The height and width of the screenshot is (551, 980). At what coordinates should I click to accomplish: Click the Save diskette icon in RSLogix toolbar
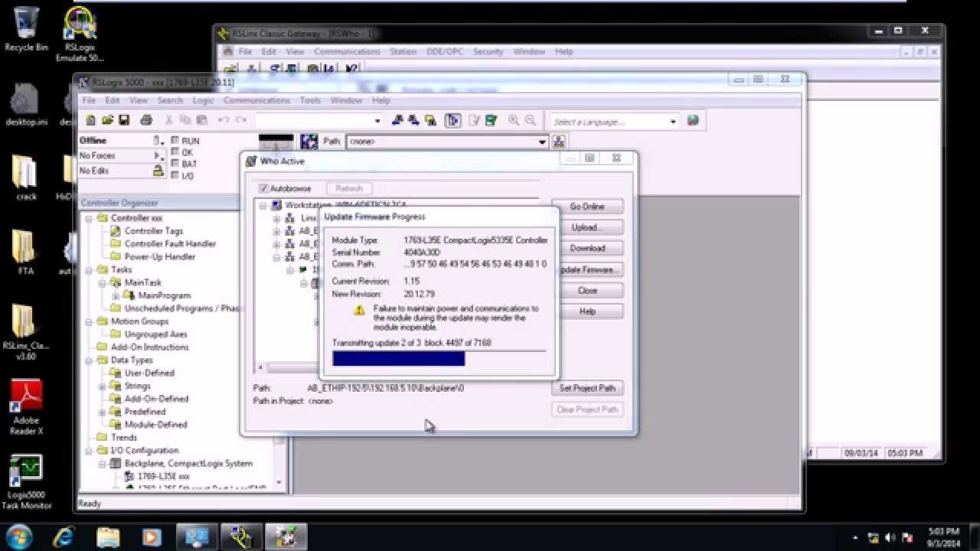(124, 120)
